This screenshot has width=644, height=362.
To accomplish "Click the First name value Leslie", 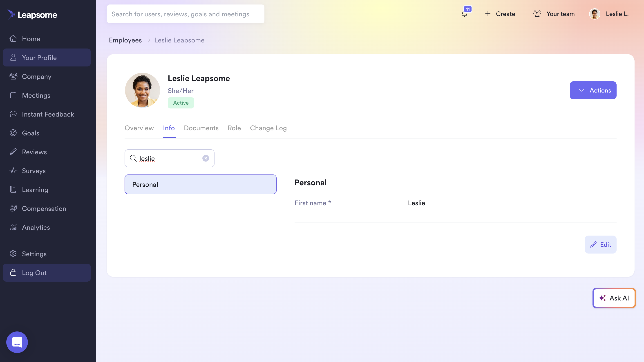I will tap(416, 203).
